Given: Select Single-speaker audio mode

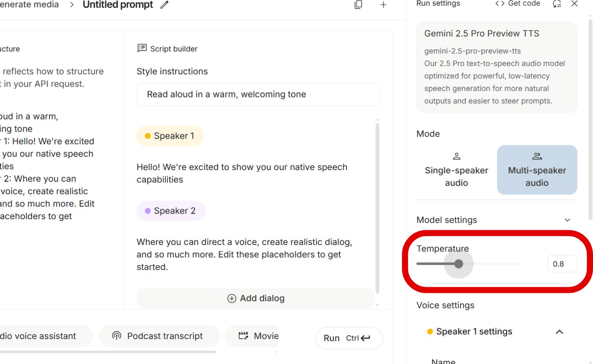Looking at the screenshot, I should tap(456, 170).
